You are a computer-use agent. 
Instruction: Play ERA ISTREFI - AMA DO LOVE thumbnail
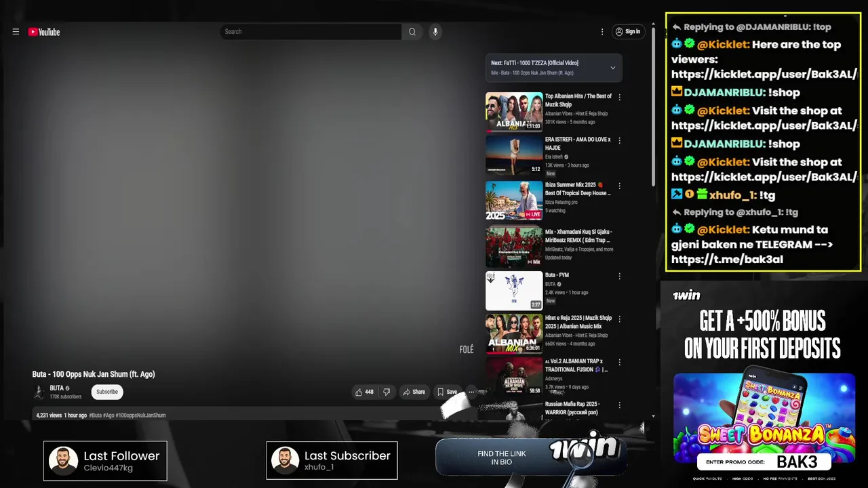(514, 155)
